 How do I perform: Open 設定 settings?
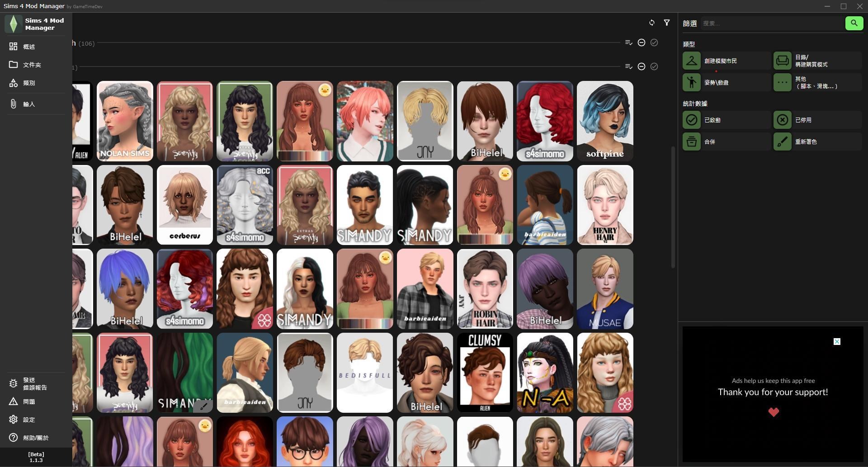pos(28,420)
